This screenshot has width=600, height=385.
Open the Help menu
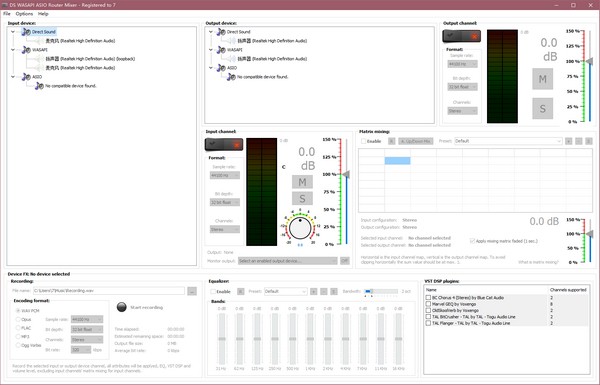[43, 14]
